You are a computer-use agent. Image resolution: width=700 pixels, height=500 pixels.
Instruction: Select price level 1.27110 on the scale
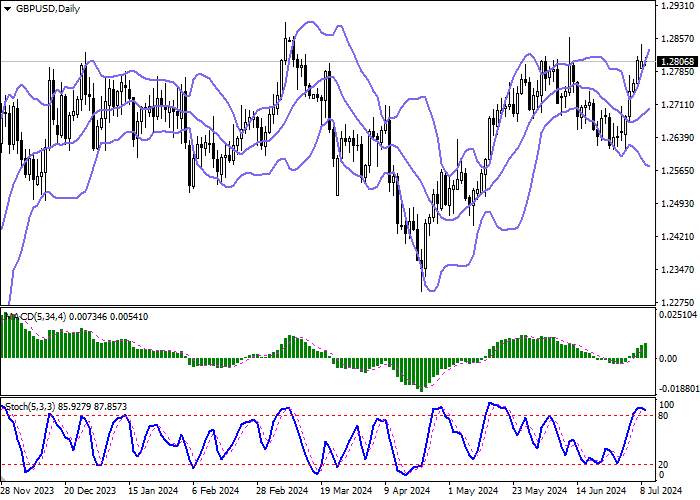678,104
